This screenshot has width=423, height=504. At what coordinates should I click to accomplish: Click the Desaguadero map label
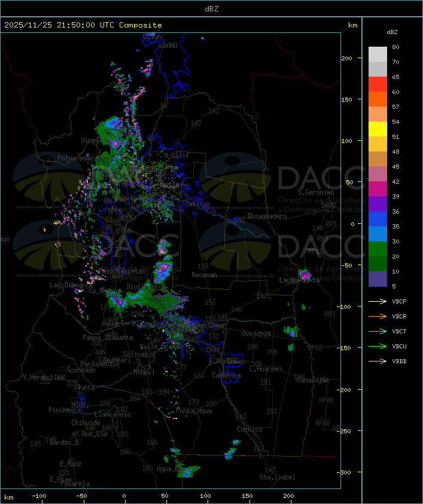[267, 216]
